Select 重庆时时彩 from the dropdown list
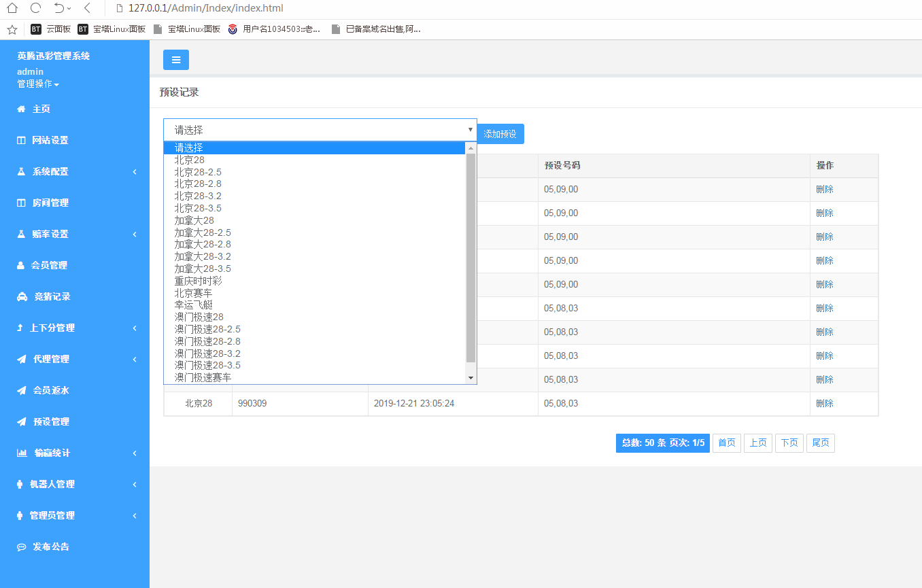Image resolution: width=922 pixels, height=588 pixels. [x=198, y=281]
